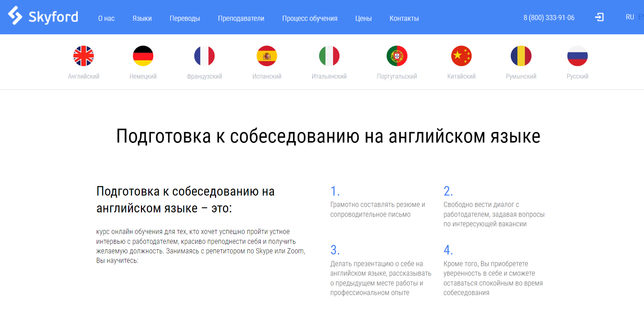Screen dimensions: 644x313
Task: Click the text 'Свободно вести диалог с работодателем'
Action: (481, 210)
